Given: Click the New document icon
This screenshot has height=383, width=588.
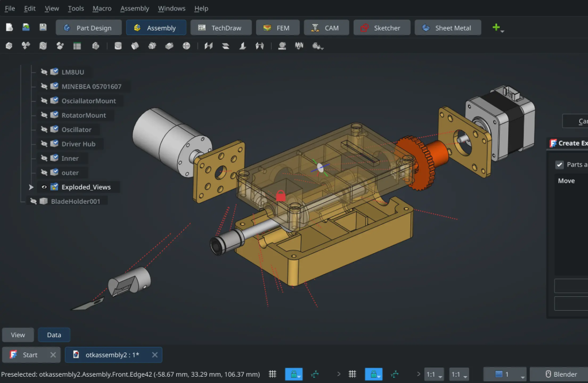Looking at the screenshot, I should click(x=9, y=28).
